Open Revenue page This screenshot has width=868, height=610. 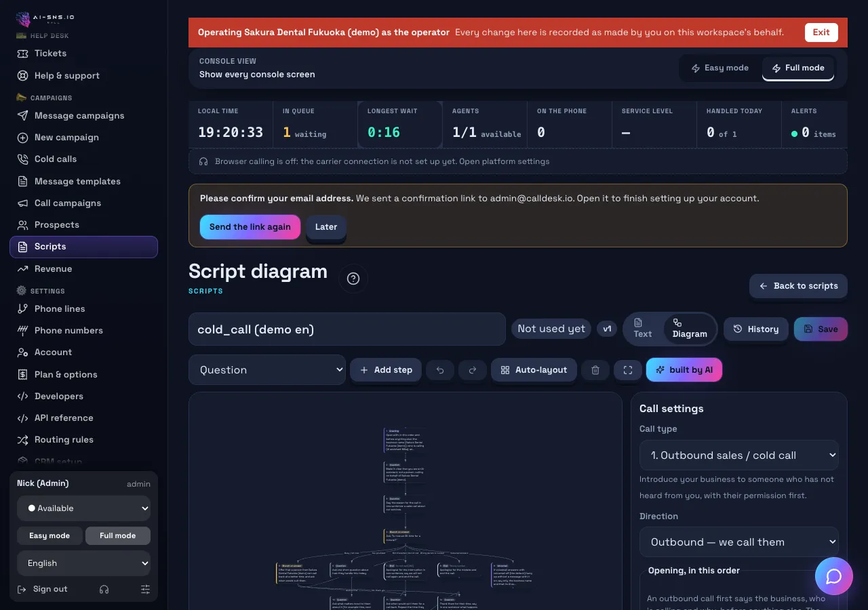click(84, 268)
